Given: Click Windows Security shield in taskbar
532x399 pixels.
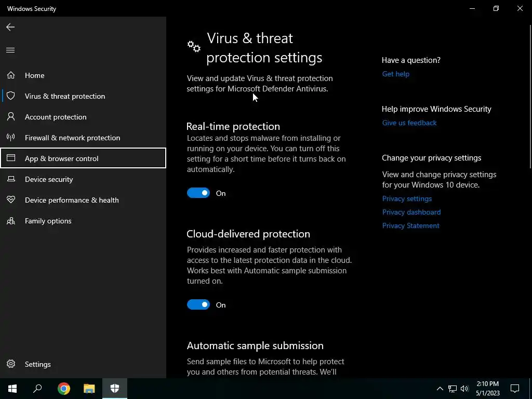Looking at the screenshot, I should click(115, 389).
